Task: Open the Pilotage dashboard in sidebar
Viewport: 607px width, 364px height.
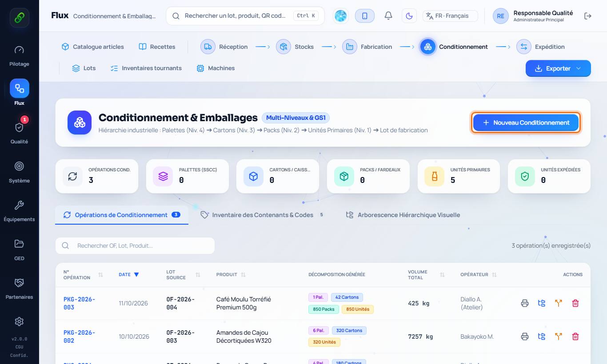Action: [x=19, y=55]
